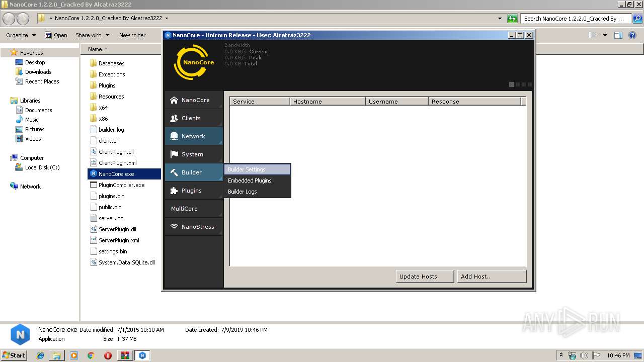Select ServerPlugin.xml file in Explorer
Viewport: 644px width, 362px height.
[x=115, y=240]
